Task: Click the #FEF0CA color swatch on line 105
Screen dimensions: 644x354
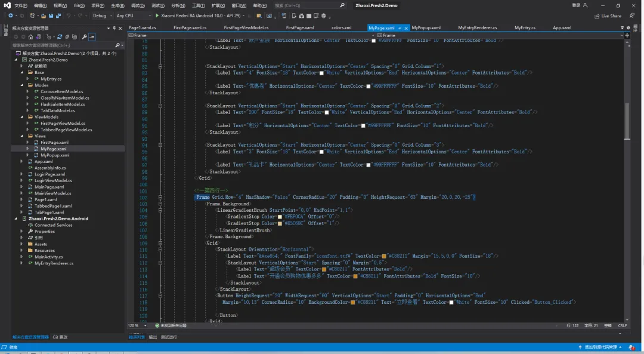Action: pos(280,217)
